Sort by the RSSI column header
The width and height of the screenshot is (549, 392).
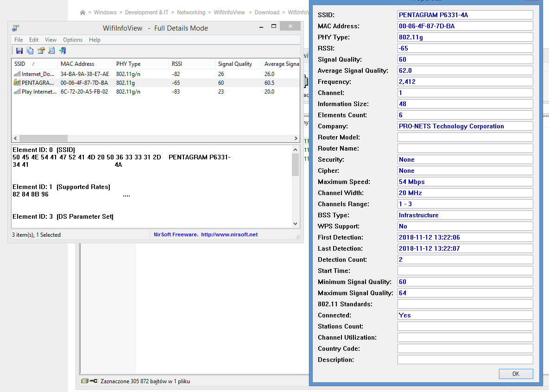tap(192, 64)
